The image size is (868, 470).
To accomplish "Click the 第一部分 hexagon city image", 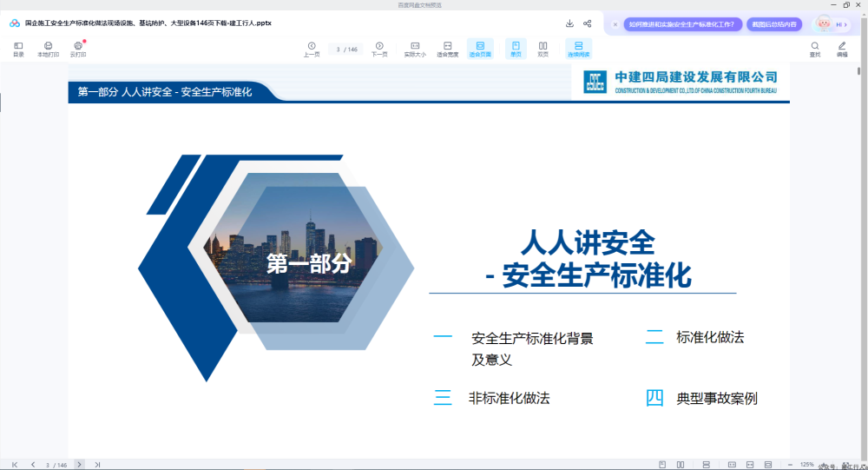I will tap(293, 248).
